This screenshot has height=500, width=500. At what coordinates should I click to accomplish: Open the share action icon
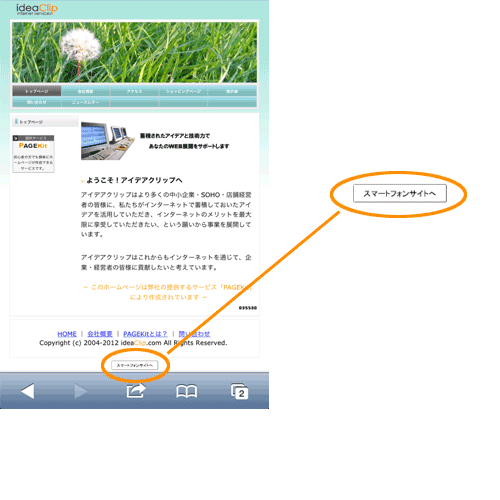136,390
